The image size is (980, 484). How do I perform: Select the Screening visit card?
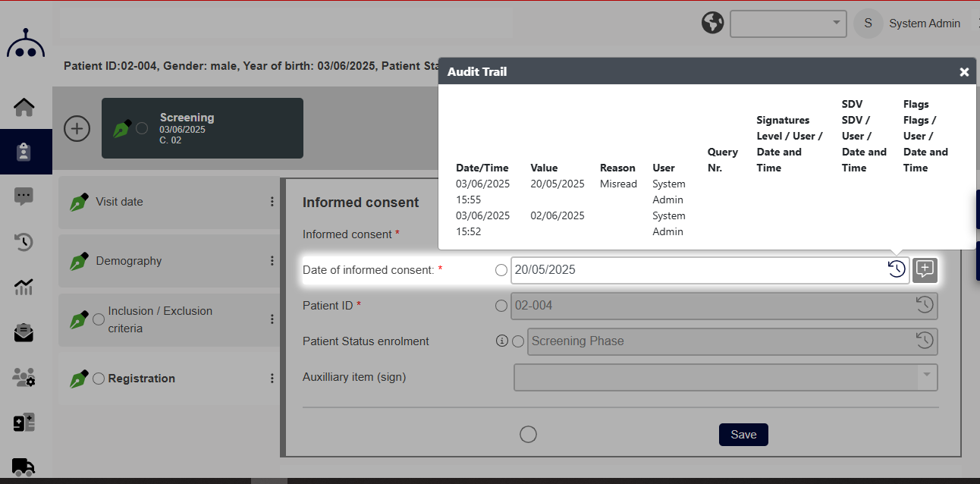tap(202, 128)
